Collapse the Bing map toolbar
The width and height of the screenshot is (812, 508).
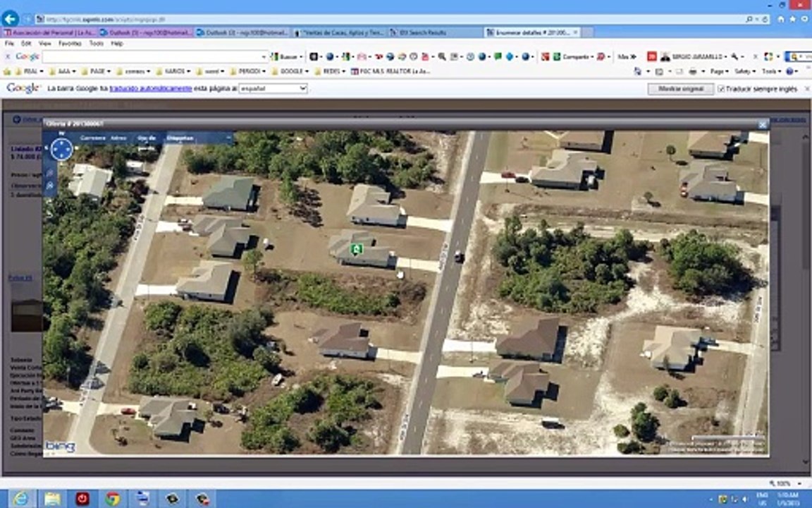click(x=228, y=138)
